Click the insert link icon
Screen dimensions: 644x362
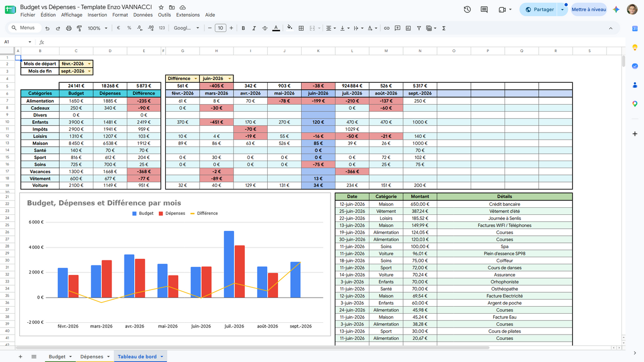coord(386,28)
